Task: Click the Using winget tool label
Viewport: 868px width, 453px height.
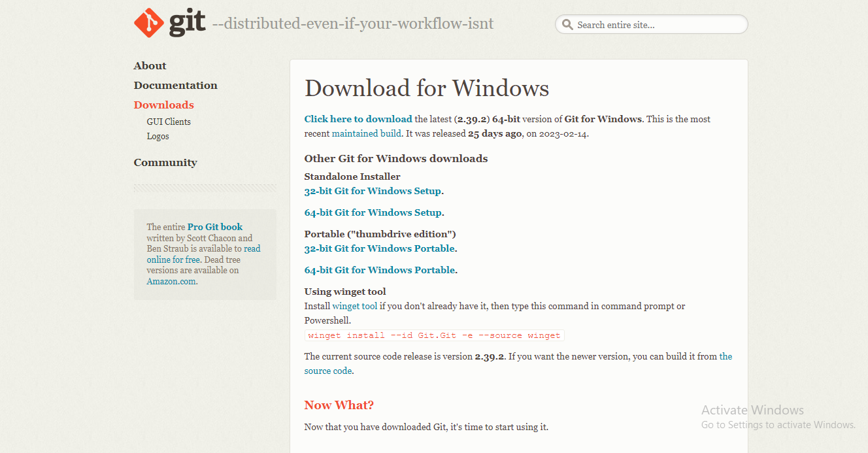Action: 345,292
